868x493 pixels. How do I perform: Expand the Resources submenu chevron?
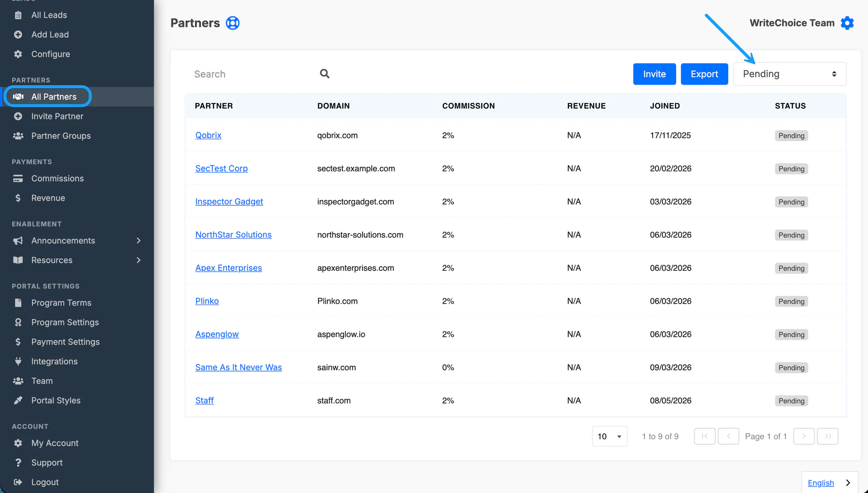click(x=138, y=260)
